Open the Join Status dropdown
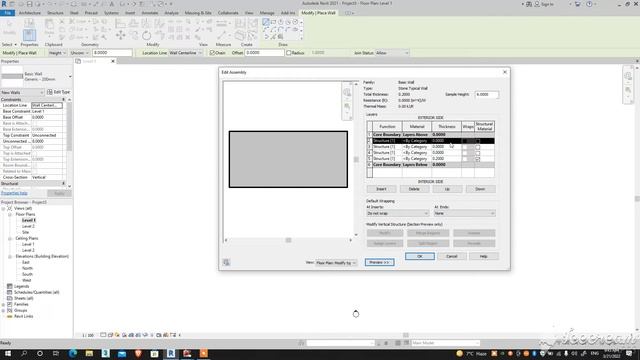 click(392, 53)
